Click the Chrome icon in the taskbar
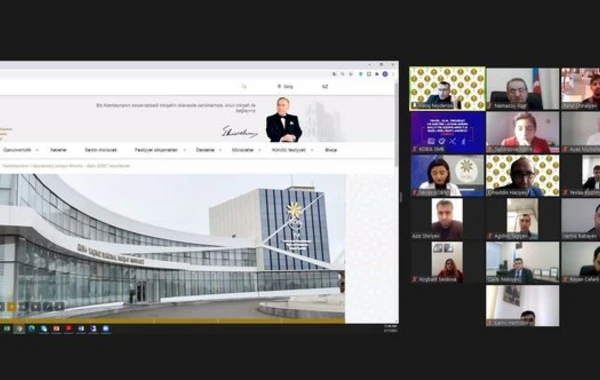 (x=19, y=328)
